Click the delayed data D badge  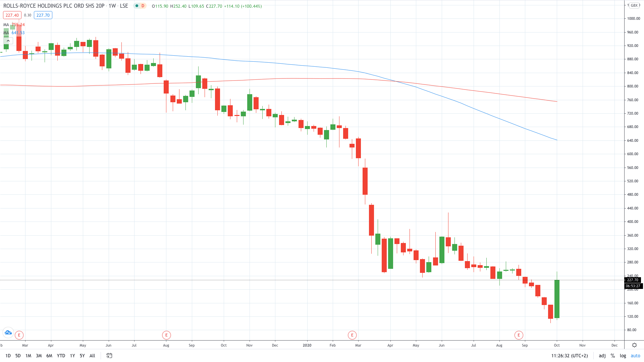(143, 6)
